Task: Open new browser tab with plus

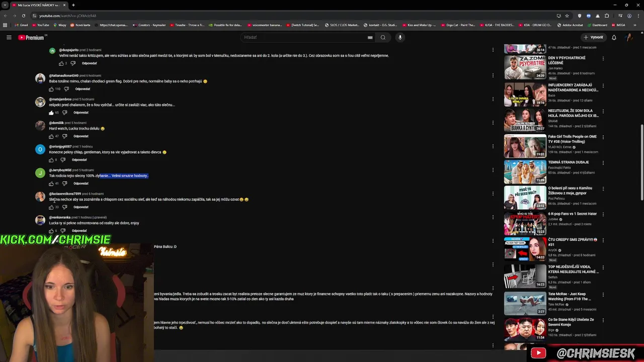Action: click(x=73, y=5)
